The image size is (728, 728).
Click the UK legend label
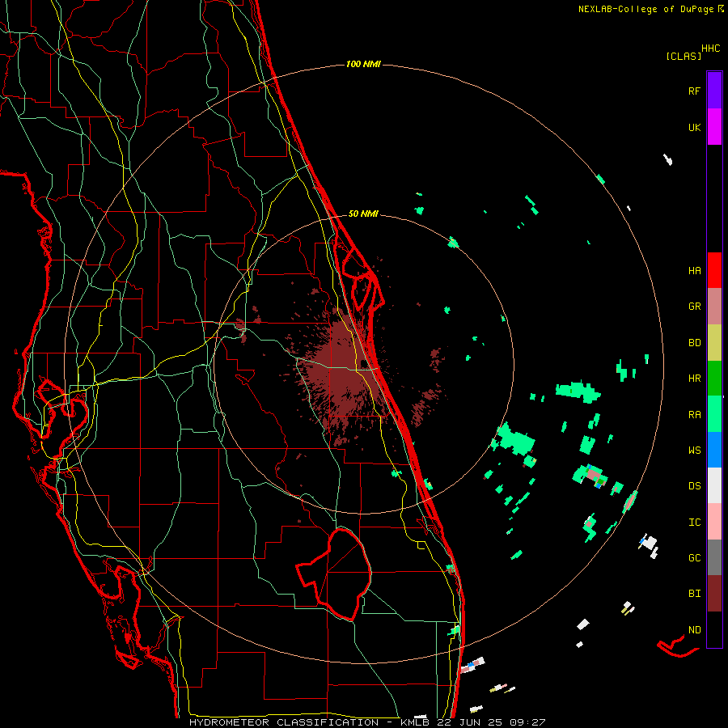tap(694, 127)
